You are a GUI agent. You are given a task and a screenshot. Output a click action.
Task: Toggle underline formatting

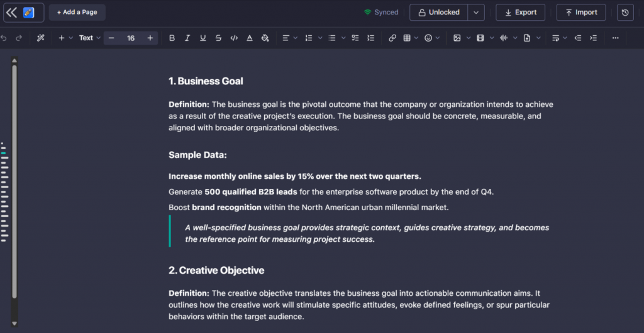tap(203, 38)
